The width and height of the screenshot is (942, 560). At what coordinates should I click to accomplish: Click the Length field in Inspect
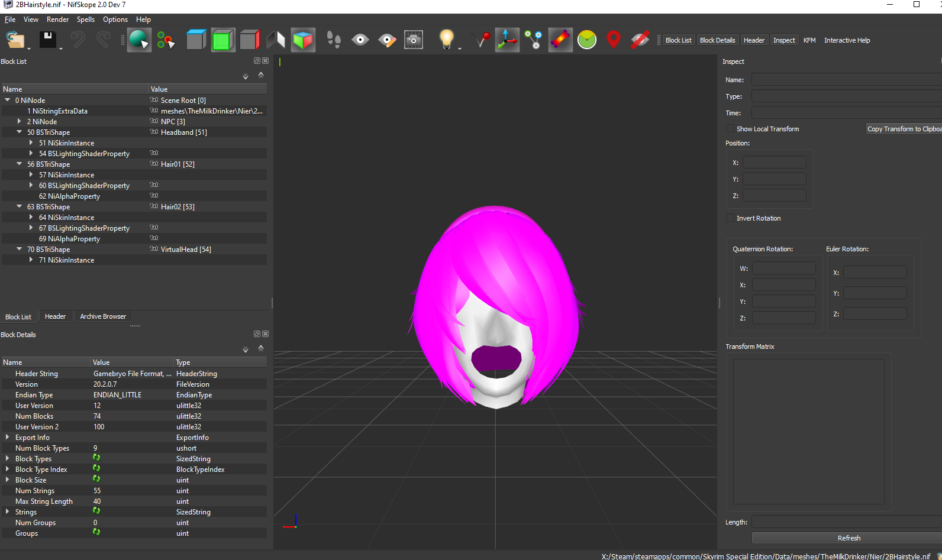847,522
